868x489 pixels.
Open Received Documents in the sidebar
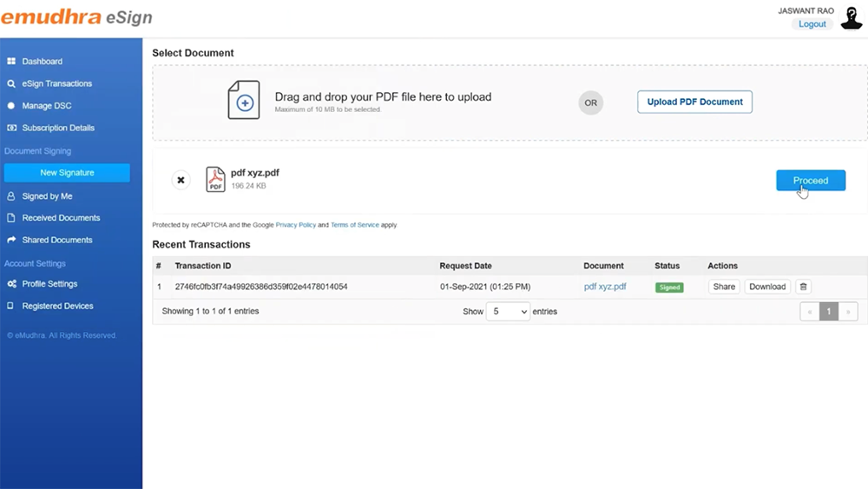61,218
